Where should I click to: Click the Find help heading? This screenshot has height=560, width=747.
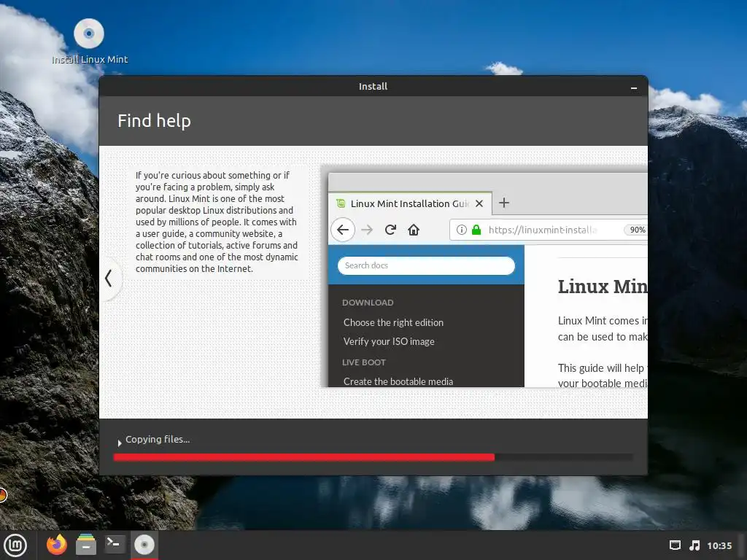coord(155,121)
